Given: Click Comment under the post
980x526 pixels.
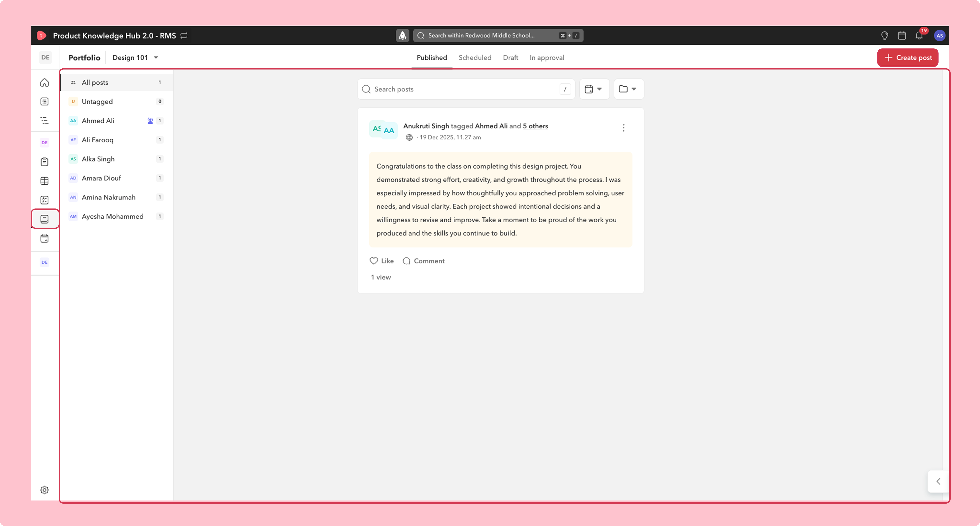Looking at the screenshot, I should [x=423, y=261].
